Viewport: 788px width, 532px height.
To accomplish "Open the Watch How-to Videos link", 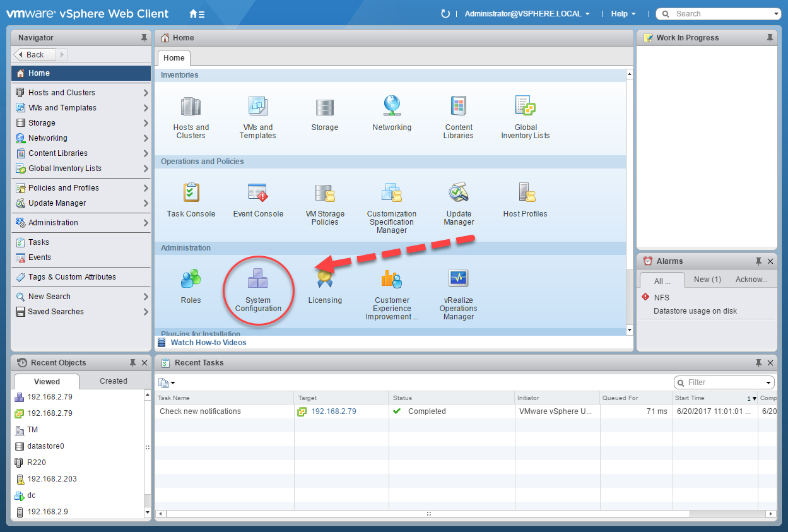I will point(208,341).
